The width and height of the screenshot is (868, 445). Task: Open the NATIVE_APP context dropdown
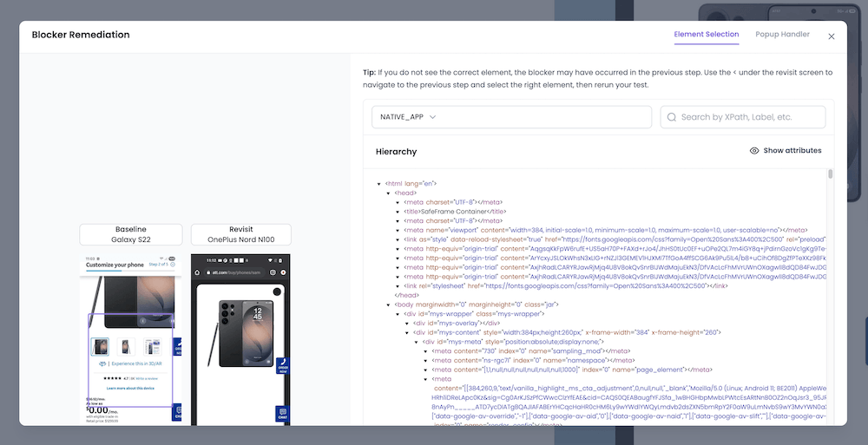point(511,117)
